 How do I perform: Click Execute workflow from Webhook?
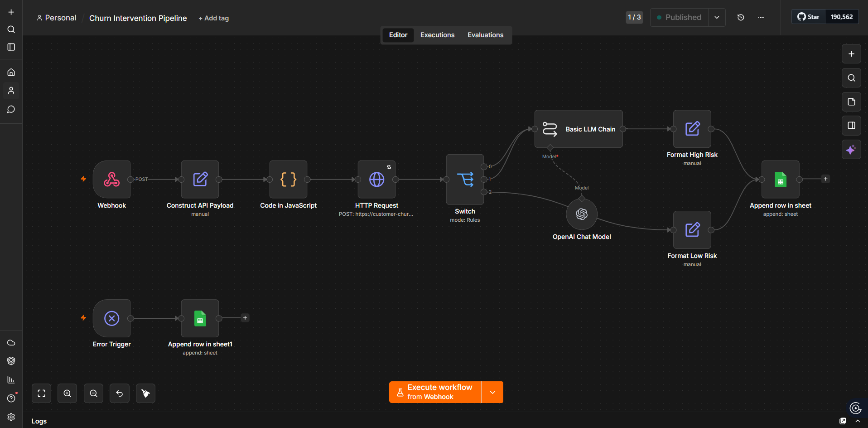point(435,392)
